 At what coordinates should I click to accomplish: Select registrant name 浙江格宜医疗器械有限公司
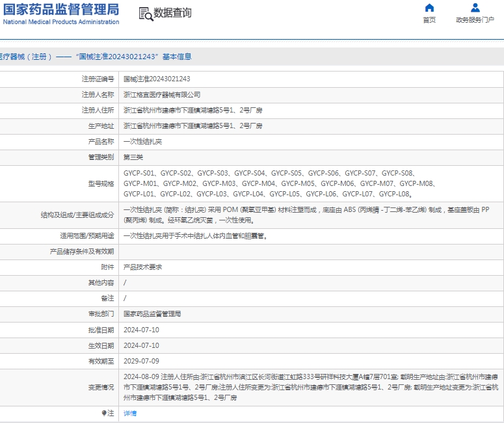point(162,94)
